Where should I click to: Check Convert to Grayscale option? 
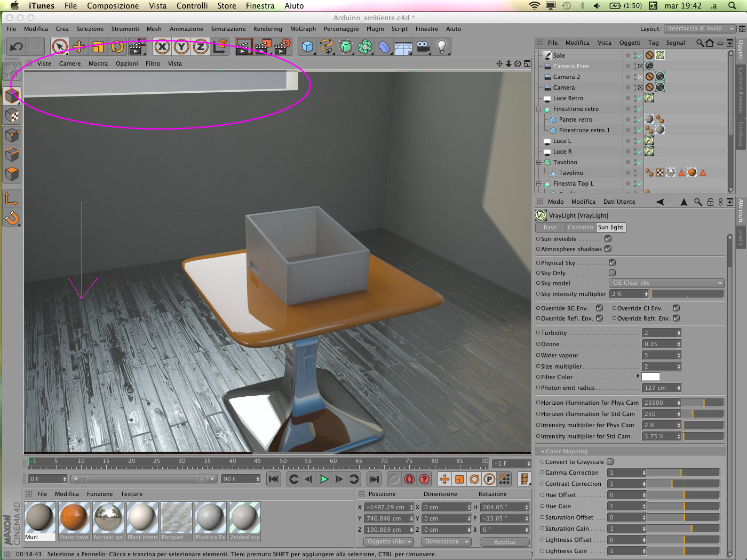point(610,462)
